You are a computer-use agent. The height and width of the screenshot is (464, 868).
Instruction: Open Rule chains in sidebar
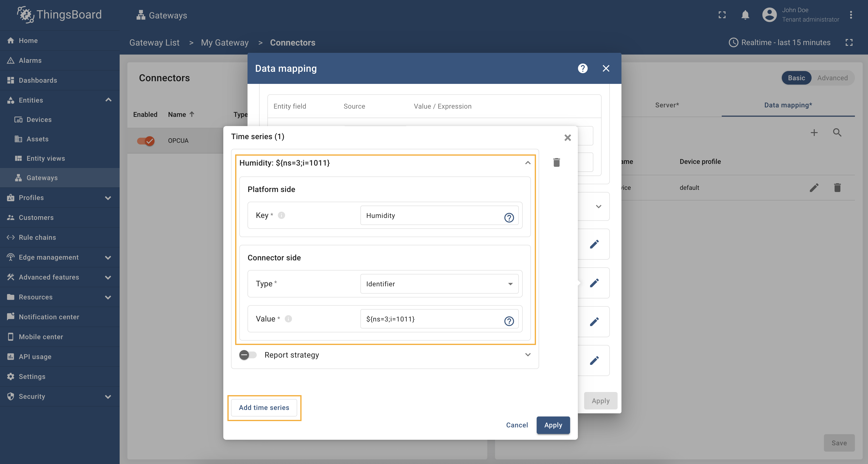(37, 237)
